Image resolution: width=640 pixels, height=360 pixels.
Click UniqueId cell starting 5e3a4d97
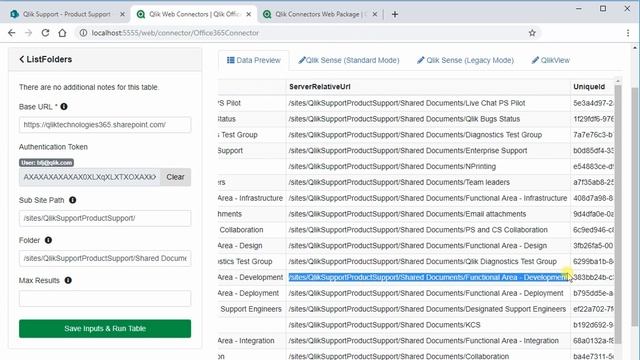point(593,103)
